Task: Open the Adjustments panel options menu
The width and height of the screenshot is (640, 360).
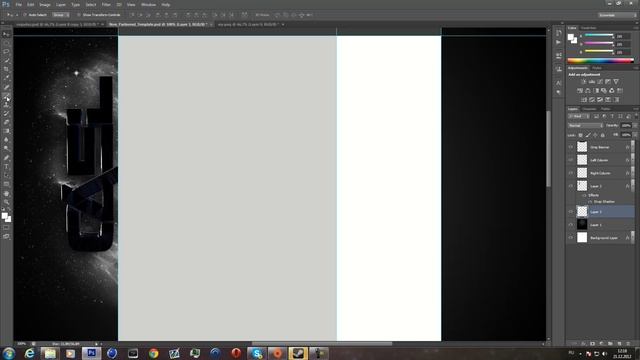Action: click(636, 68)
